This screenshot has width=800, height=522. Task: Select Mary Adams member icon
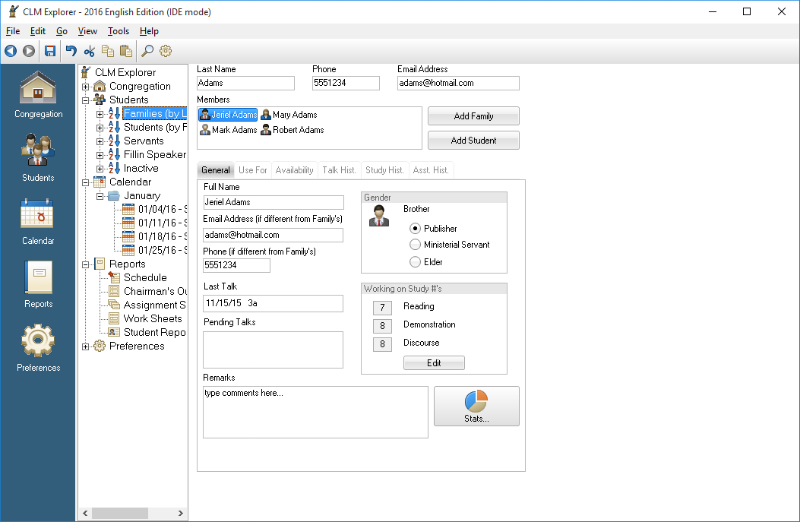[266, 115]
